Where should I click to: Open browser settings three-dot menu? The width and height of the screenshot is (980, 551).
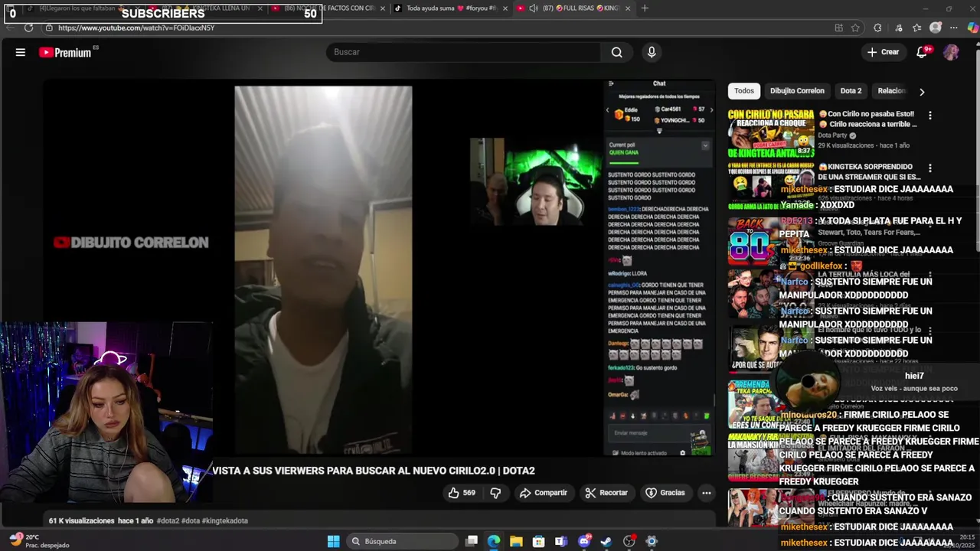click(x=953, y=28)
